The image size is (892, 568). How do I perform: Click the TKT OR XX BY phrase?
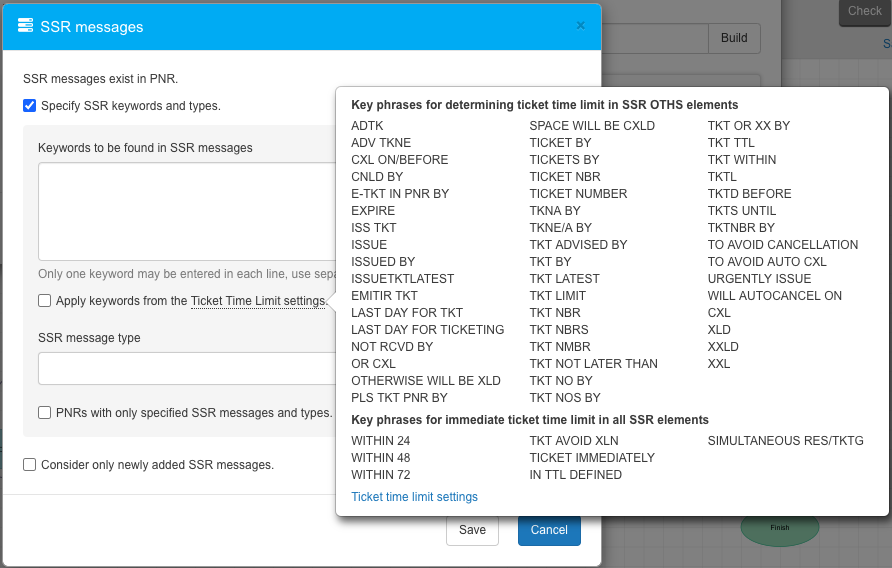pos(748,126)
